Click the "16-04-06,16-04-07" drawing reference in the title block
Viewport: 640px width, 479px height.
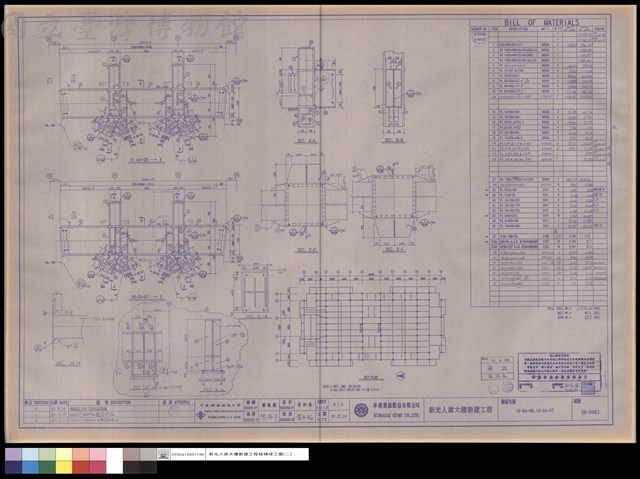535,411
